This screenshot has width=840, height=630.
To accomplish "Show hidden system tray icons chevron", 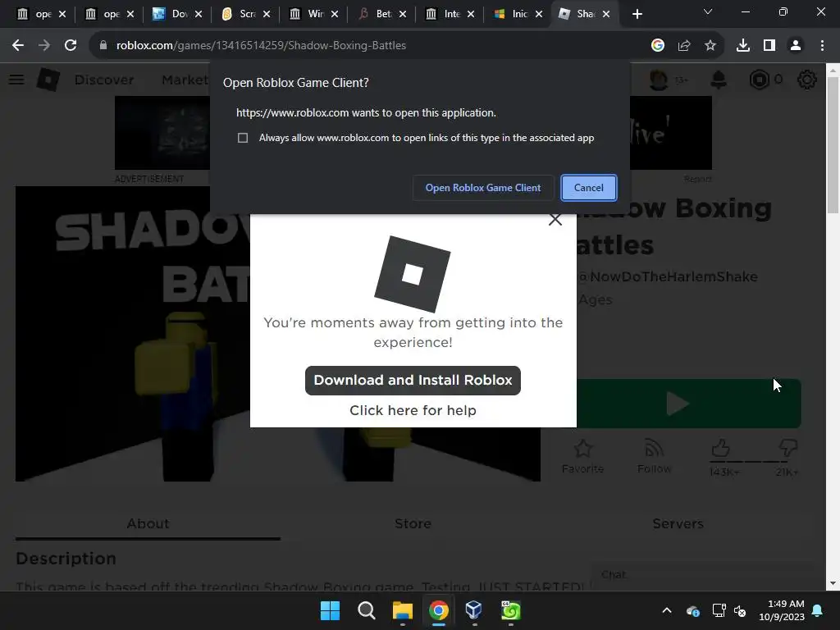I will tap(666, 610).
